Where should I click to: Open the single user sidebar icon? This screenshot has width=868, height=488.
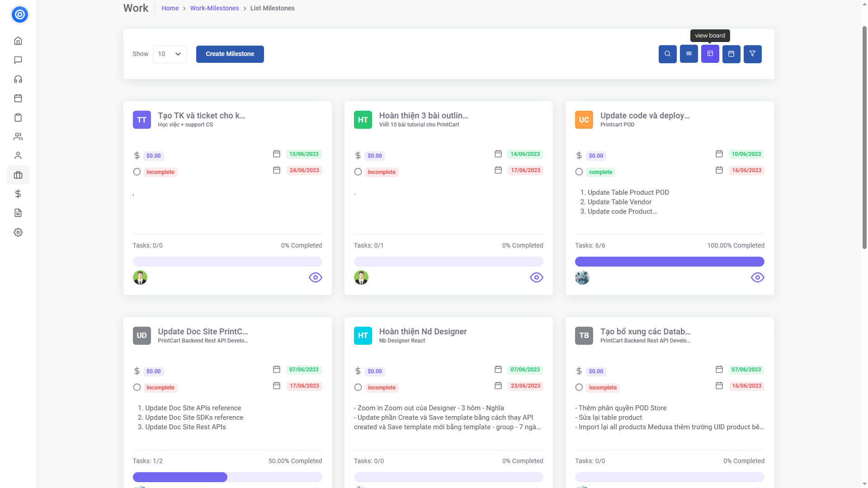pyautogui.click(x=18, y=155)
